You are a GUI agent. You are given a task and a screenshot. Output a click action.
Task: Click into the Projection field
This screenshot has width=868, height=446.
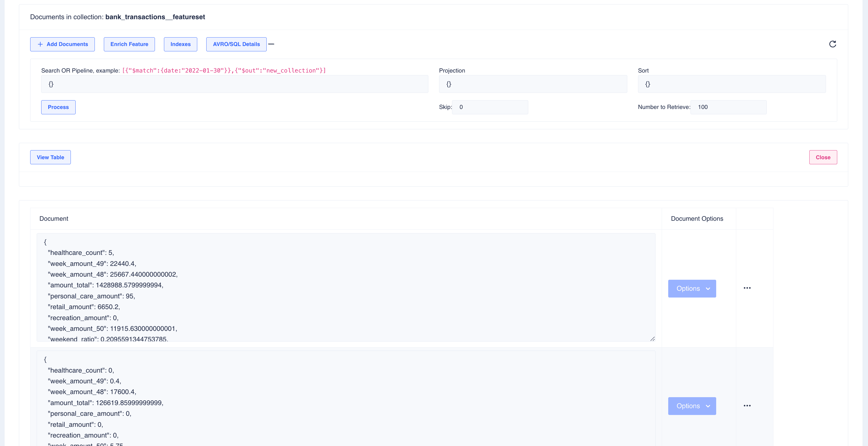point(532,84)
